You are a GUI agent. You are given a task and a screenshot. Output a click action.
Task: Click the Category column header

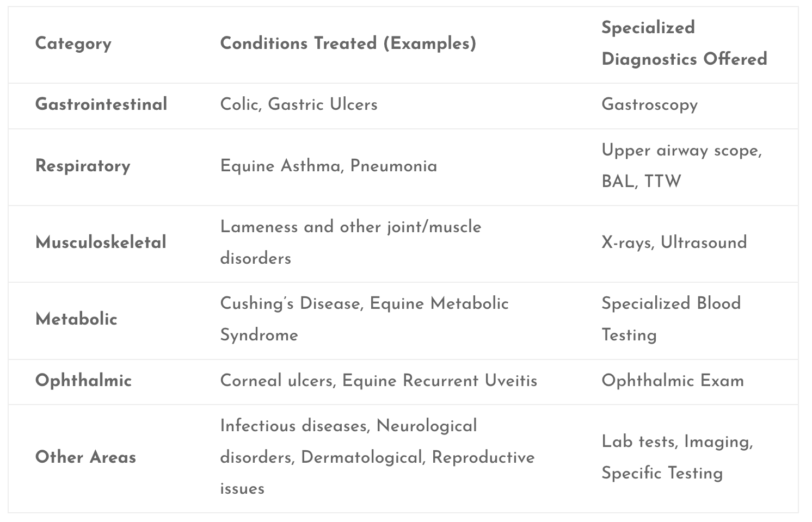pyautogui.click(x=73, y=43)
